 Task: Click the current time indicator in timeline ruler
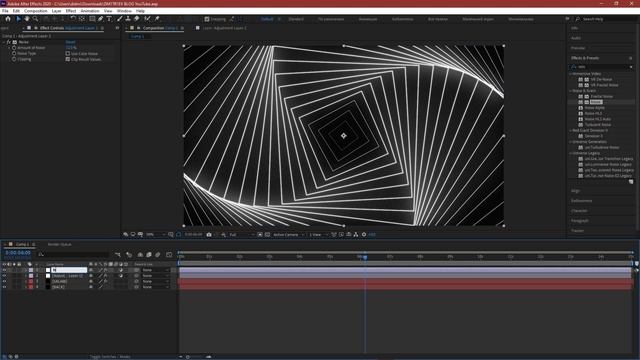(365, 257)
